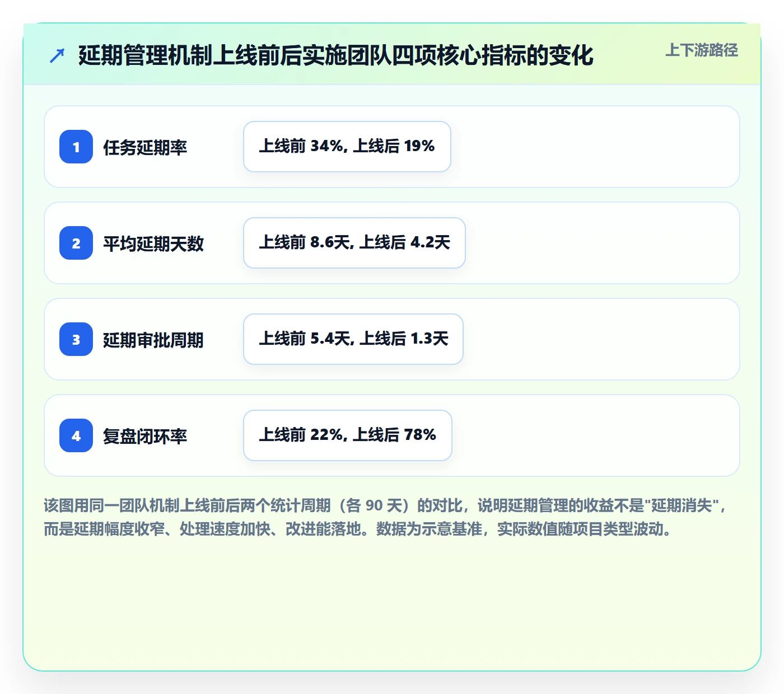The height and width of the screenshot is (694, 784).
Task: Click the number 4 badge for 复盘闭环率
Action: [76, 435]
